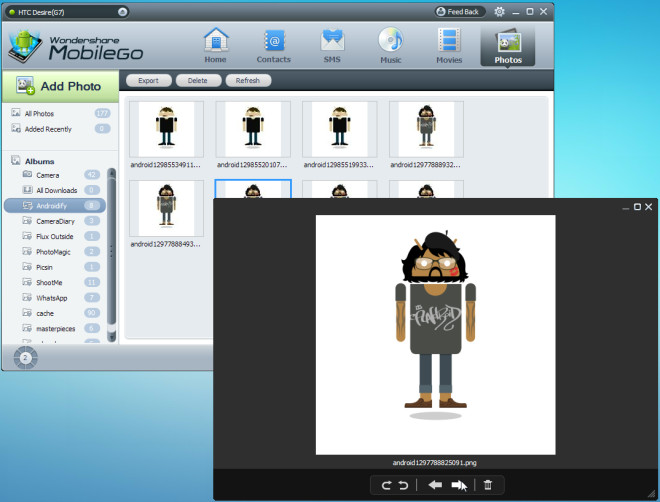
Task: Click the previewed Androidify image
Action: coord(436,335)
